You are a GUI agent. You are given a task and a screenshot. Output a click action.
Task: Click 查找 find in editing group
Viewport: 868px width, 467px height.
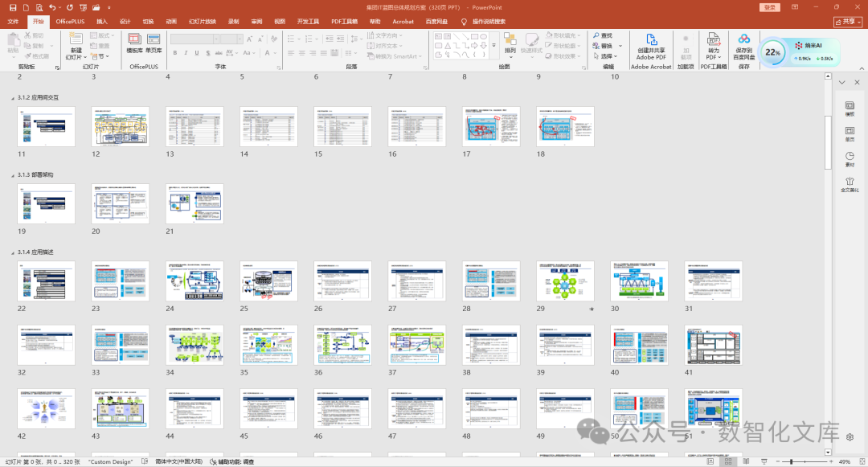[x=603, y=35]
